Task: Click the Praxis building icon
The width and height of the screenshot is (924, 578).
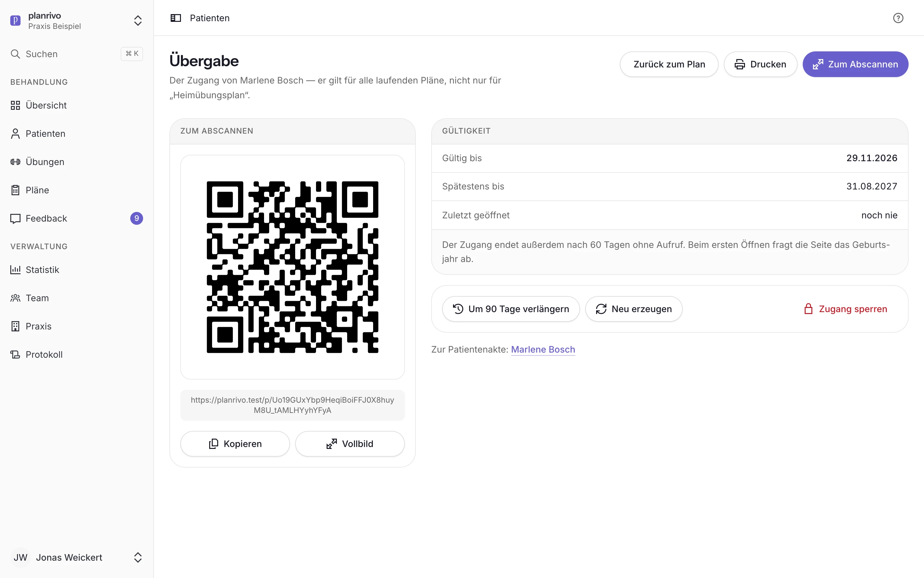Action: point(15,326)
